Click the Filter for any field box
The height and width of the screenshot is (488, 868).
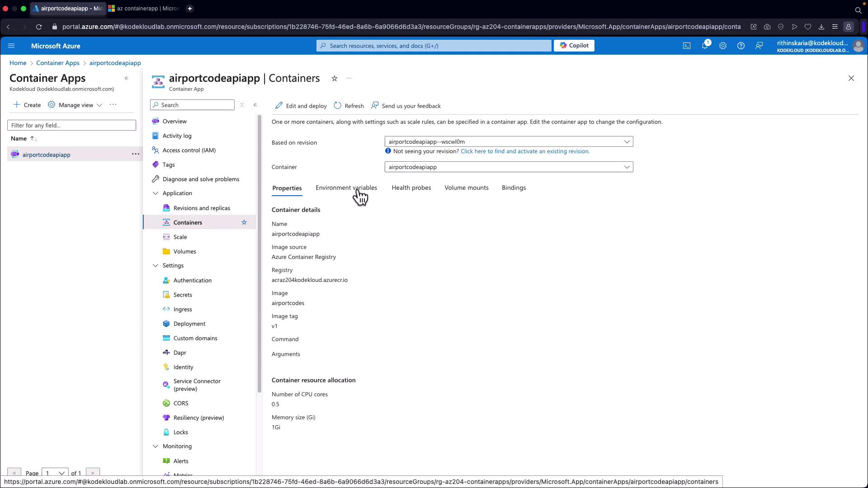click(x=71, y=125)
